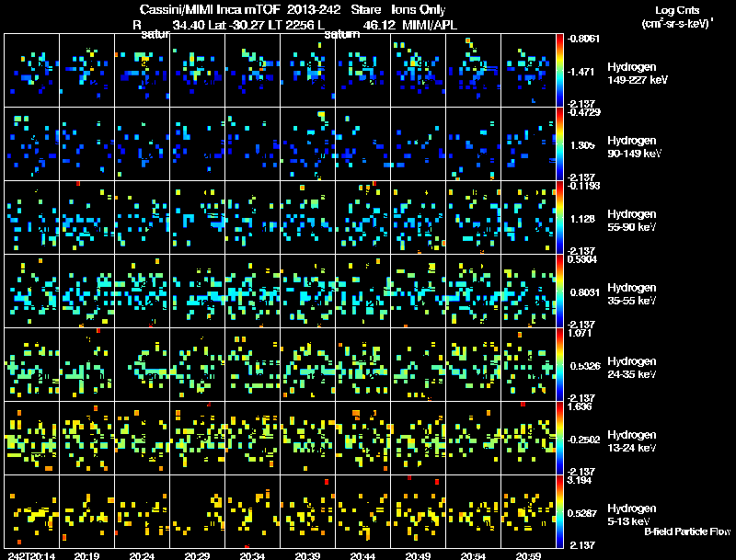Click the 'Log Cnts' colorbar heading
This screenshot has height=560, width=736.
[677, 10]
